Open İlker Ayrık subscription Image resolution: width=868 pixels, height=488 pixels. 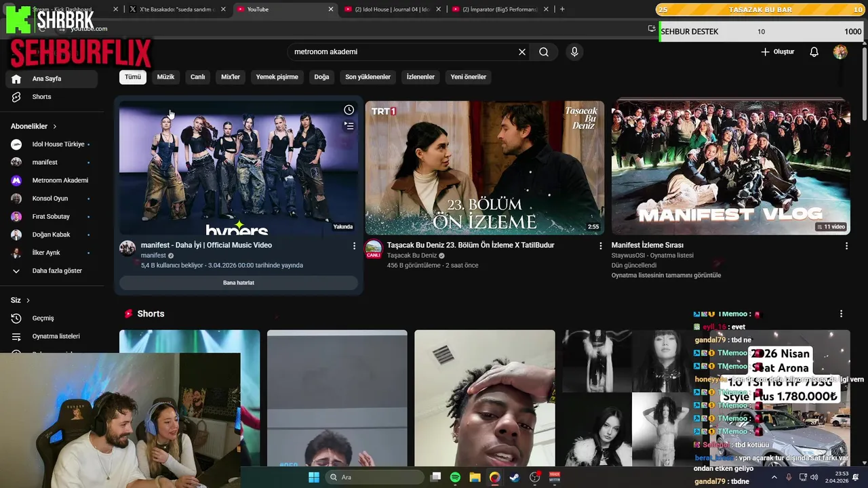(x=52, y=253)
